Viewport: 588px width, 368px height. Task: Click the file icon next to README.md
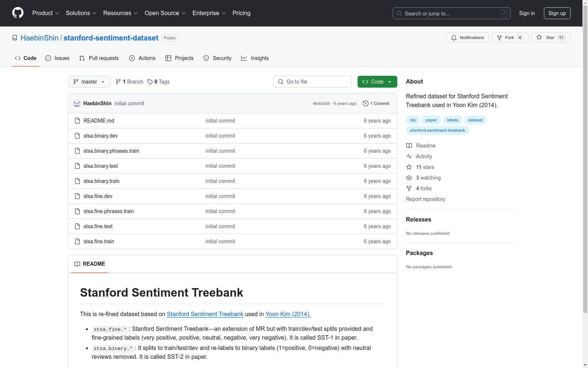(77, 120)
